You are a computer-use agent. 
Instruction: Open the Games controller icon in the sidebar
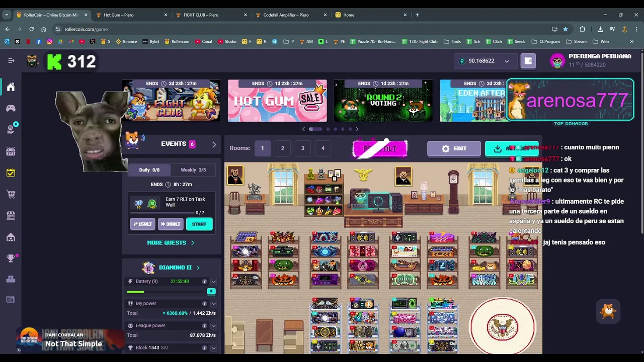click(x=11, y=108)
